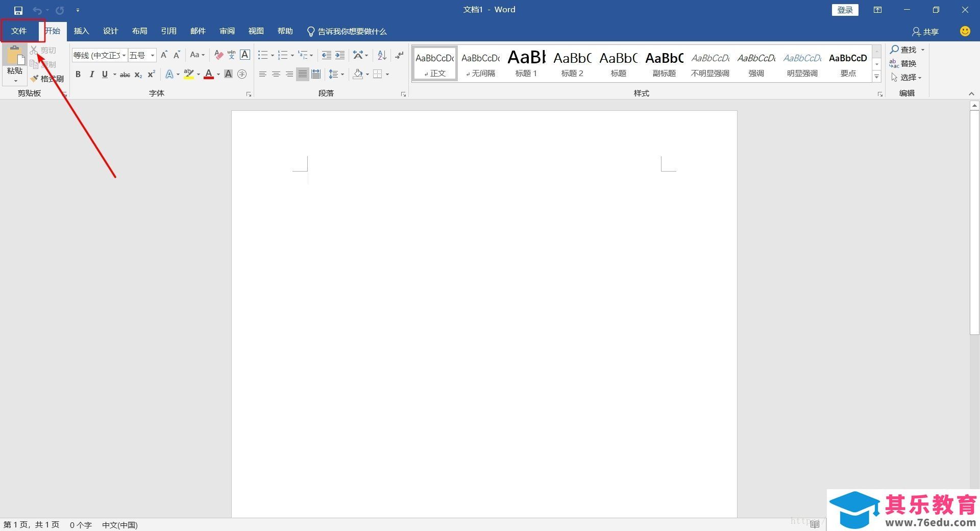Select the 无间隔 style
980x531 pixels.
(x=480, y=63)
